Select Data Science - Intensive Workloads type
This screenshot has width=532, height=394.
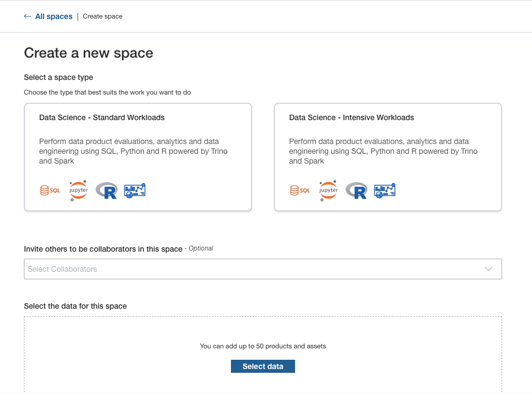(351, 117)
